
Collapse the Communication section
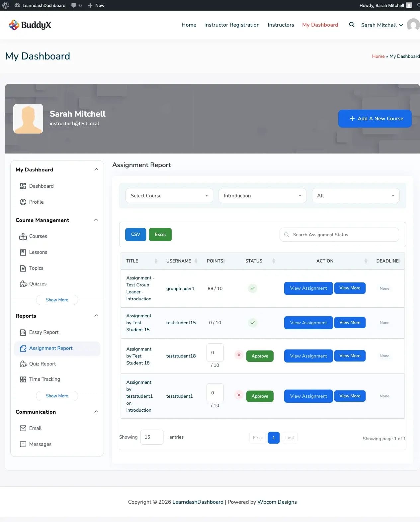tap(96, 412)
